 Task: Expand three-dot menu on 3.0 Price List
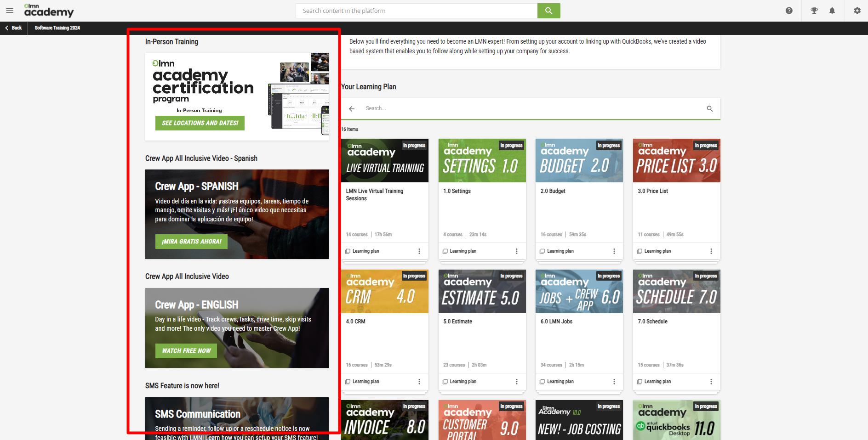[711, 251]
